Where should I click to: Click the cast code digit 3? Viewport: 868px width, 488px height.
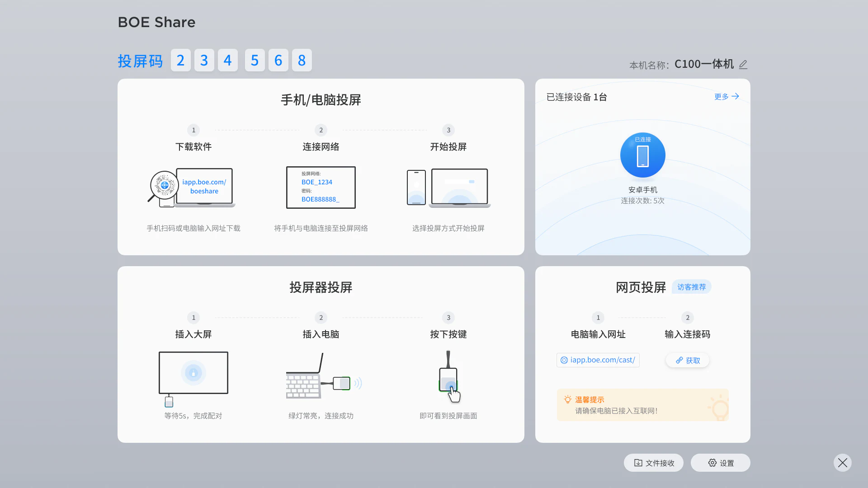click(x=204, y=60)
